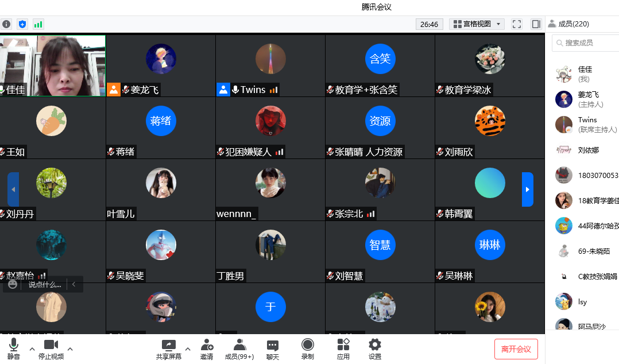Viewport: 619px width, 364px height.
Task: Click 教育学梁冰's flower avatar
Action: click(490, 59)
